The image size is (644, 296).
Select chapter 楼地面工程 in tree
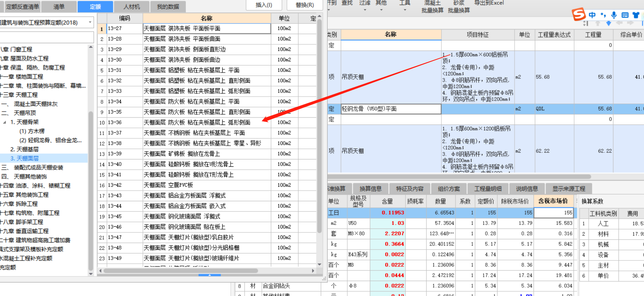click(x=29, y=77)
